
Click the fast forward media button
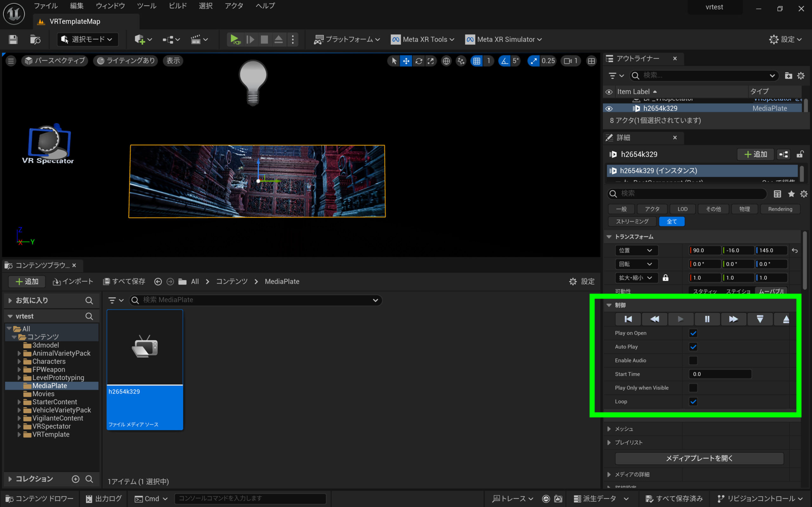click(x=733, y=319)
